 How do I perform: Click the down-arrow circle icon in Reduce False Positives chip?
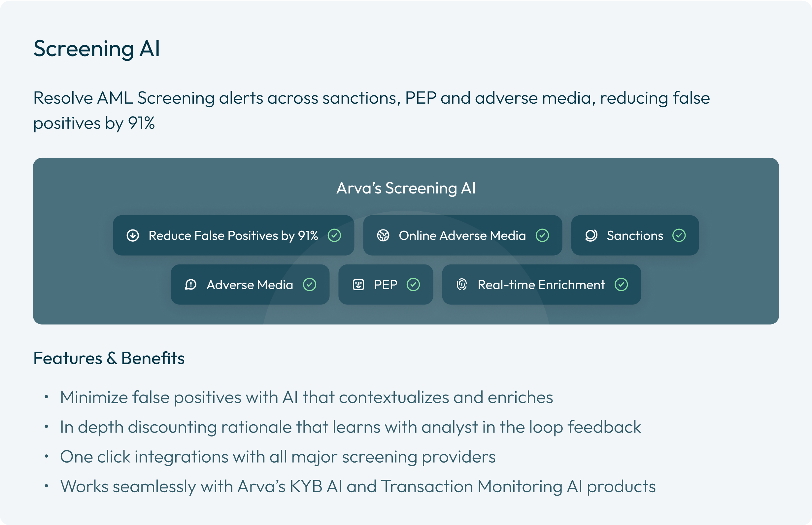(133, 235)
